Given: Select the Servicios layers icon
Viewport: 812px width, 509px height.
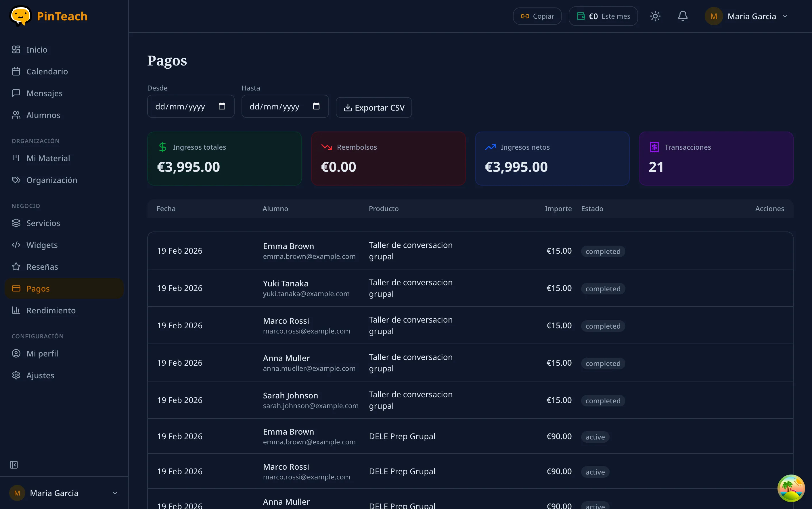Looking at the screenshot, I should click(x=16, y=223).
